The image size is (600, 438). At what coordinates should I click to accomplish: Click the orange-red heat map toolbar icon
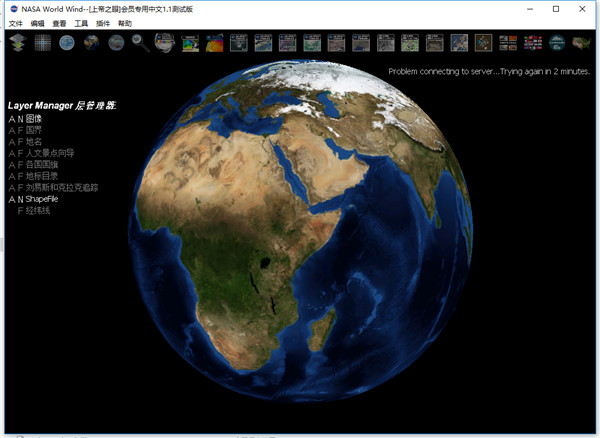click(215, 43)
